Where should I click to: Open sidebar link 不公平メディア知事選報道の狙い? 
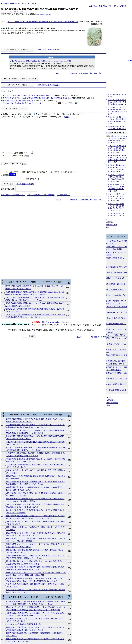point(117,102)
